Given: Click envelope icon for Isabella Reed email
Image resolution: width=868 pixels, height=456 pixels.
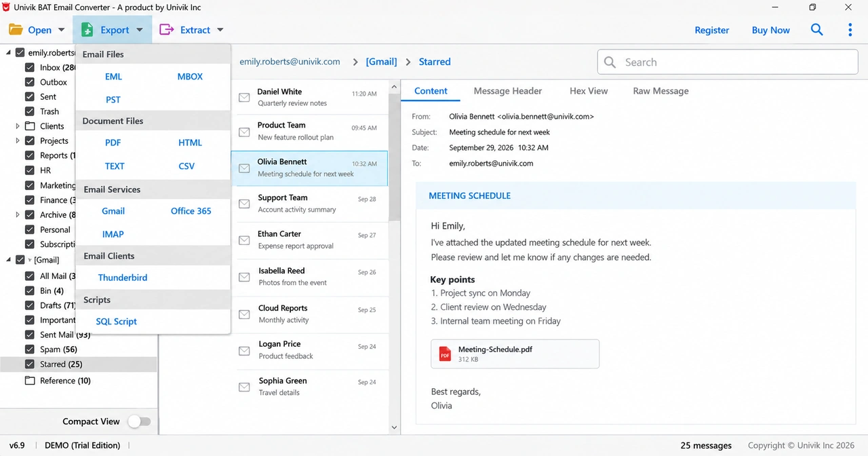Looking at the screenshot, I should [244, 277].
